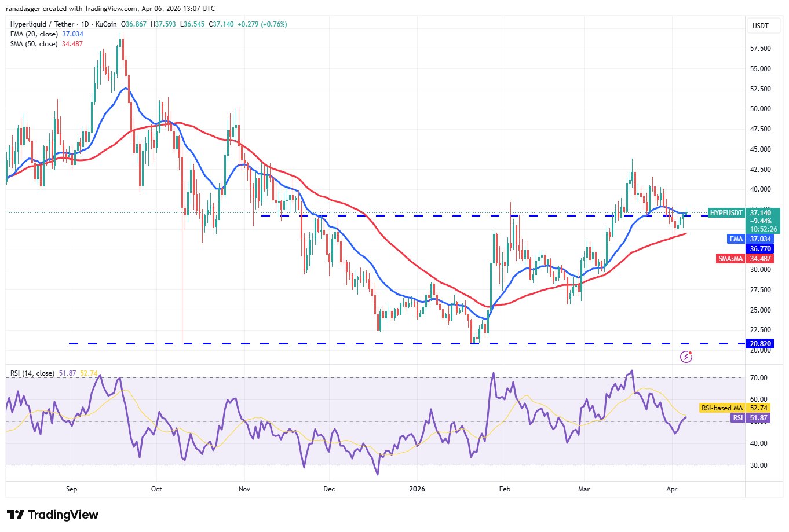The height and width of the screenshot is (532, 789).
Task: Click the EMA (20, close) indicator legend
Action: click(x=34, y=34)
